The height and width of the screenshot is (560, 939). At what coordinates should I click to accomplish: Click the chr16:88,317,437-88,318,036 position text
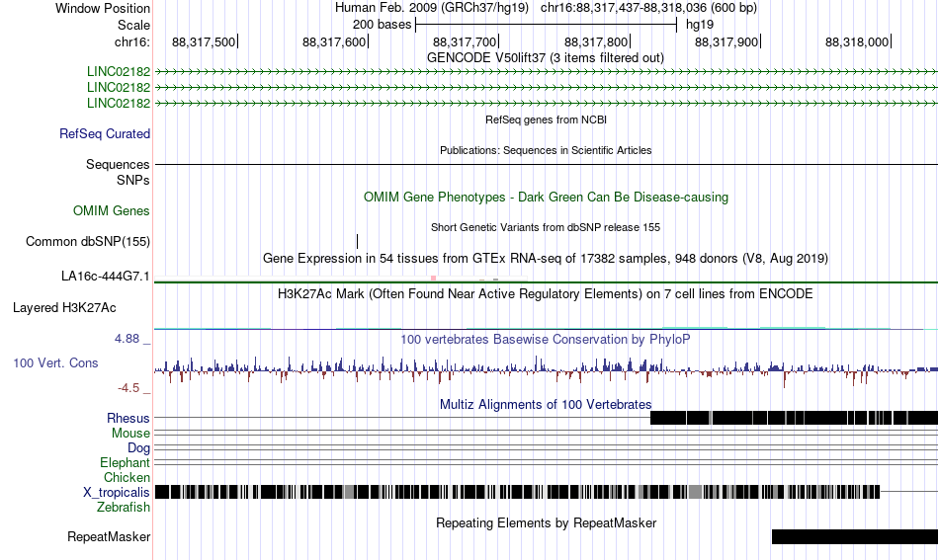coord(648,8)
